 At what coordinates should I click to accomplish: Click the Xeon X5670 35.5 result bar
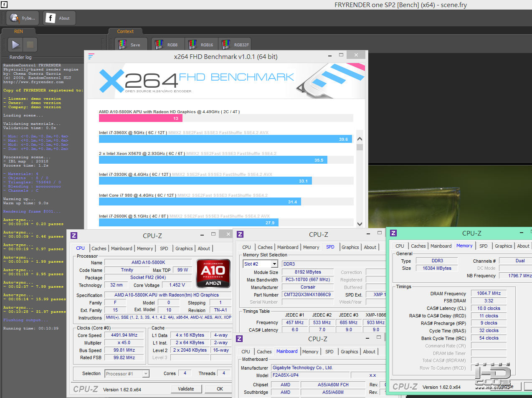click(213, 160)
